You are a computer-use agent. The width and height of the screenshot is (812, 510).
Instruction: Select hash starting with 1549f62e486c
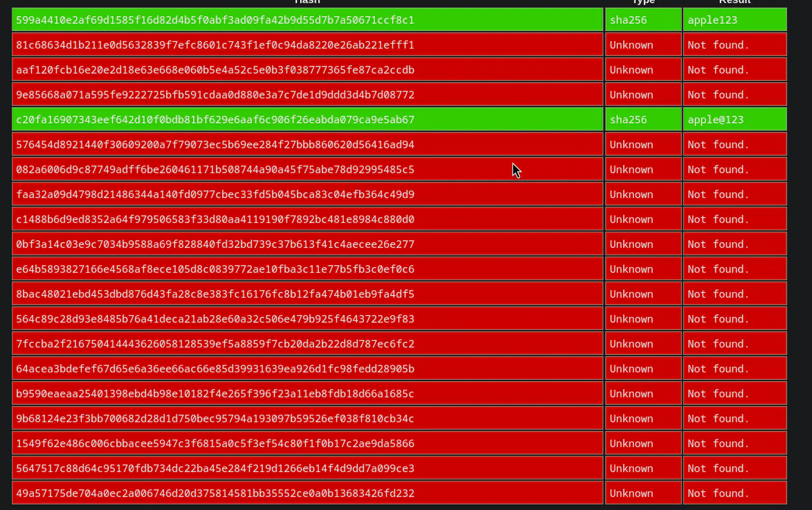click(x=308, y=443)
